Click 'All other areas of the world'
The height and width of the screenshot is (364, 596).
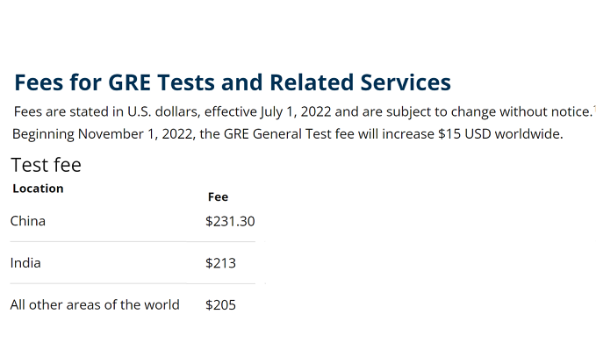coord(95,304)
